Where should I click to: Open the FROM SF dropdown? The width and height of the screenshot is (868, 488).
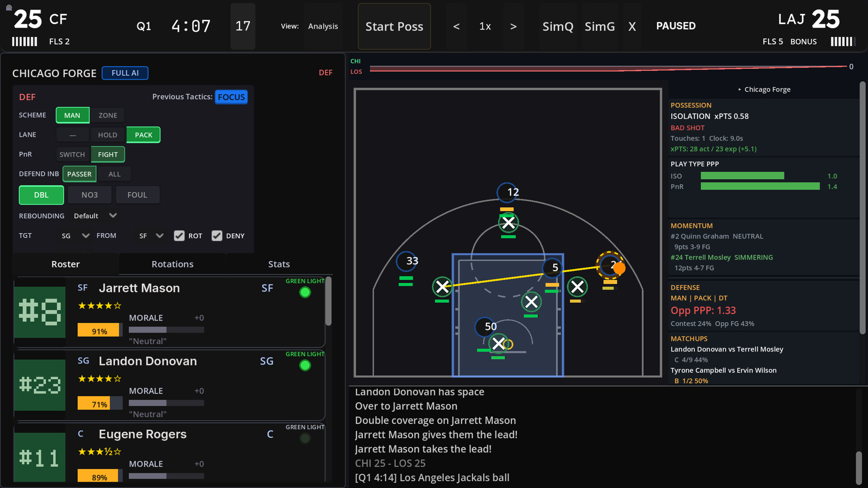tap(151, 236)
